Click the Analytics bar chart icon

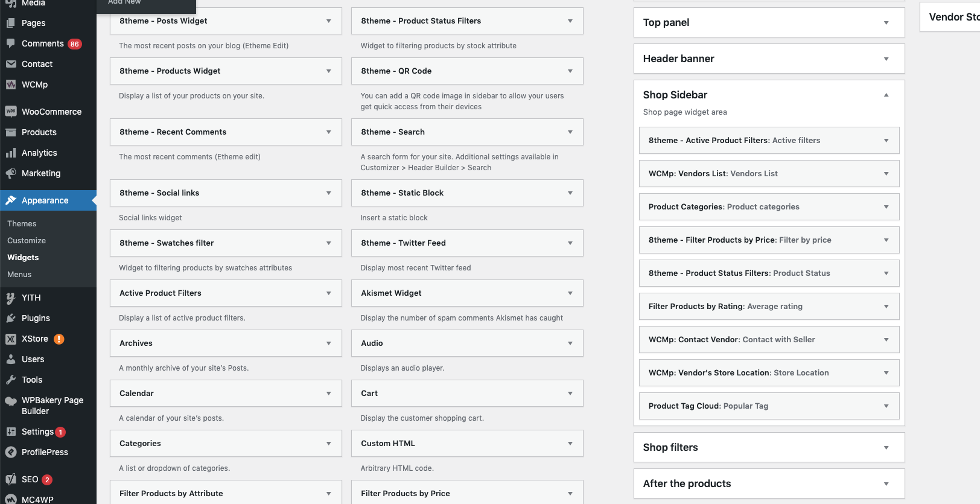pyautogui.click(x=11, y=153)
